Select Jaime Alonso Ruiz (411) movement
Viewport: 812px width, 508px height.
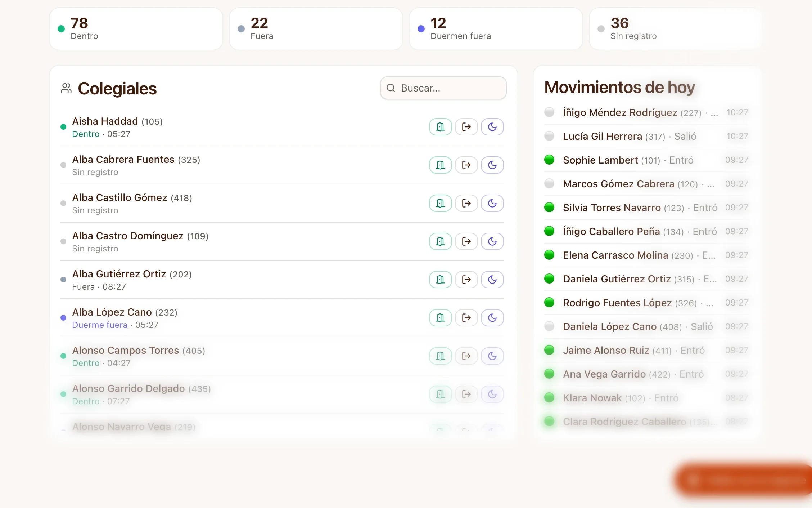pyautogui.click(x=646, y=350)
